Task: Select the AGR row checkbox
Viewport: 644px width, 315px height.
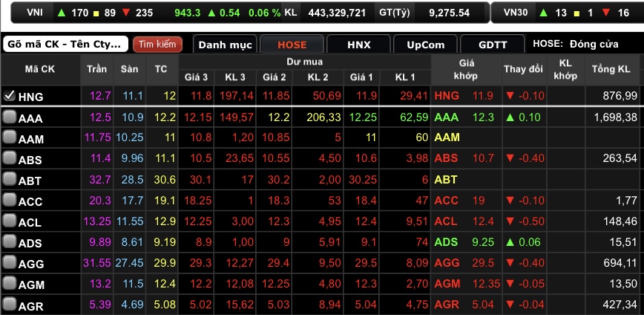Action: pos(10,304)
